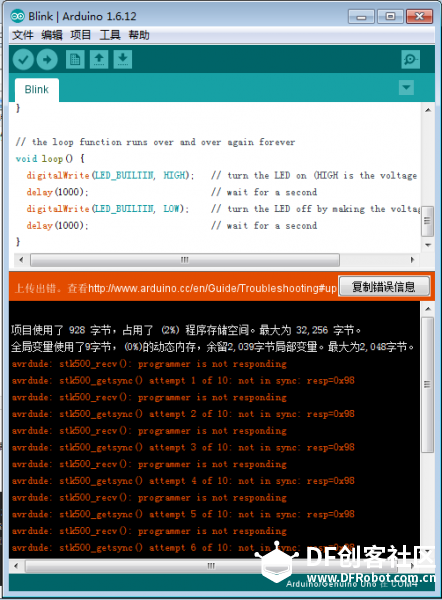This screenshot has width=442, height=600.
Task: Click 'digitalWrite(LED_BUILTIN, LOW);' in the editor
Action: (x=108, y=209)
